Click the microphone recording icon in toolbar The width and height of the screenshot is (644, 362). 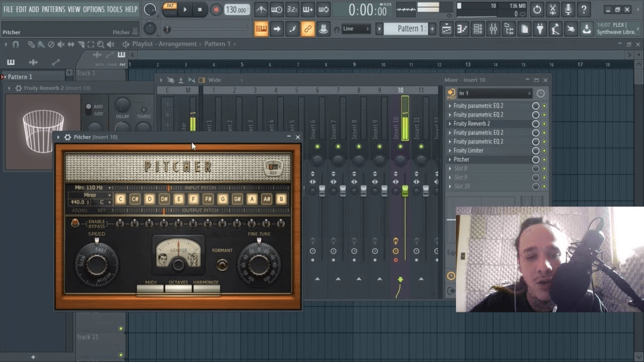[568, 10]
